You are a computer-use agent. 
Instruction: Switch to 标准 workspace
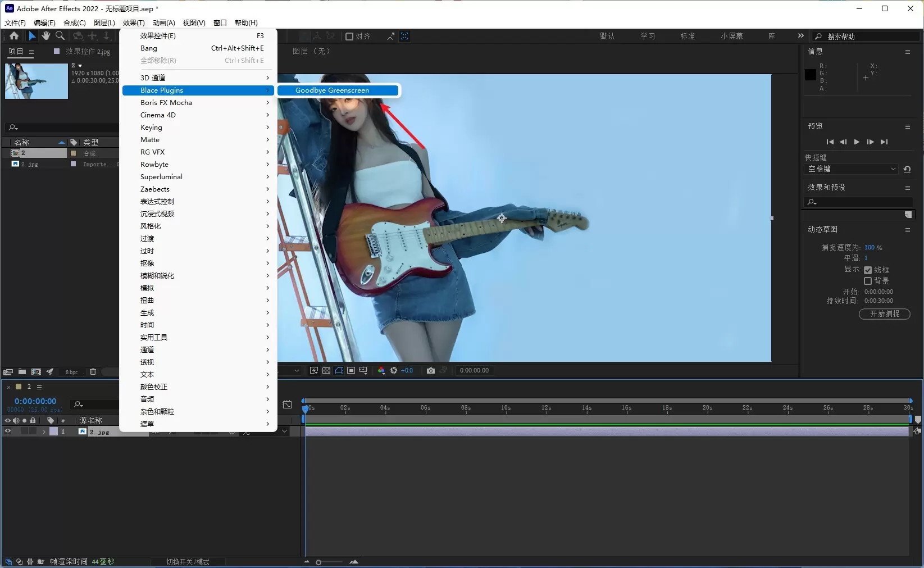688,36
